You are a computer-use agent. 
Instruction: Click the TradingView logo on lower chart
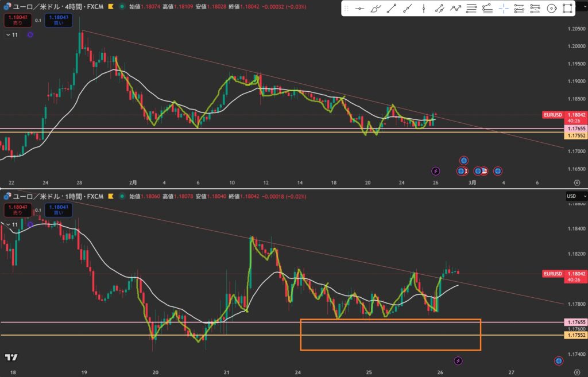[x=10, y=357]
